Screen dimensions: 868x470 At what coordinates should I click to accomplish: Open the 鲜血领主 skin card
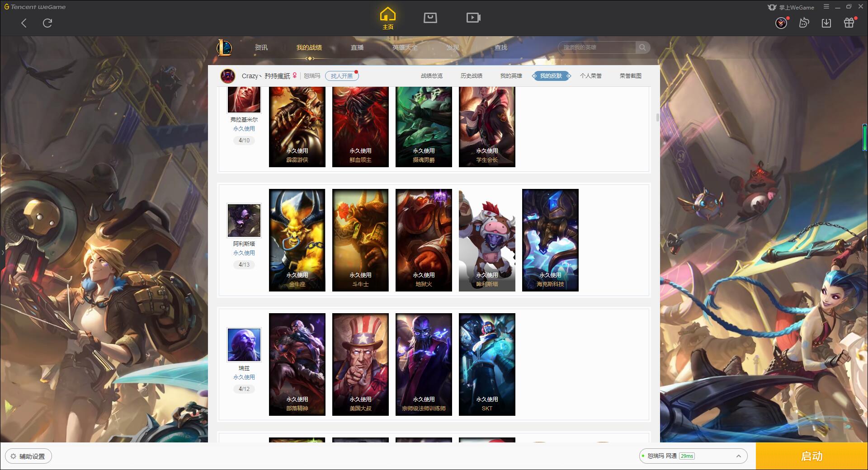click(x=360, y=127)
